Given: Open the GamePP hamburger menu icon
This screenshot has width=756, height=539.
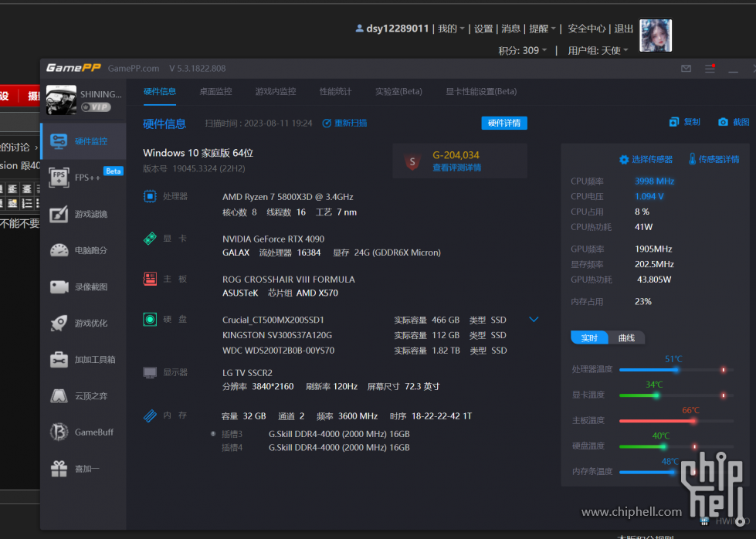Looking at the screenshot, I should [710, 69].
